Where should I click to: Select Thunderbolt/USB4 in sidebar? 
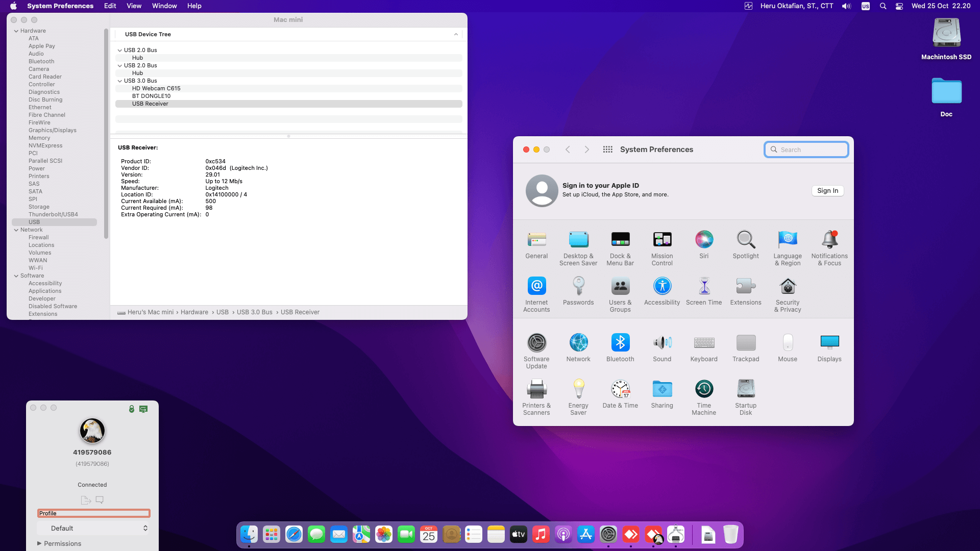click(x=53, y=215)
